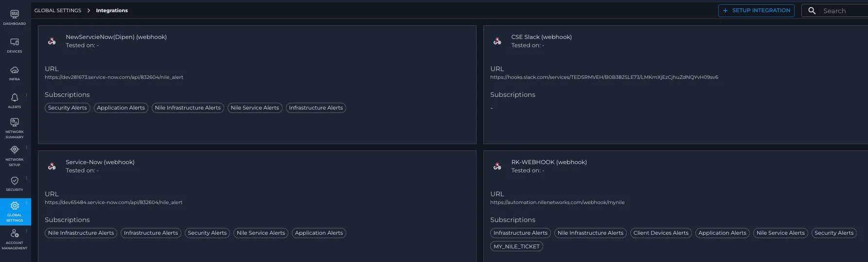Click Security Alerts tag in Service-Now card
The height and width of the screenshot is (262, 868).
pos(207,233)
